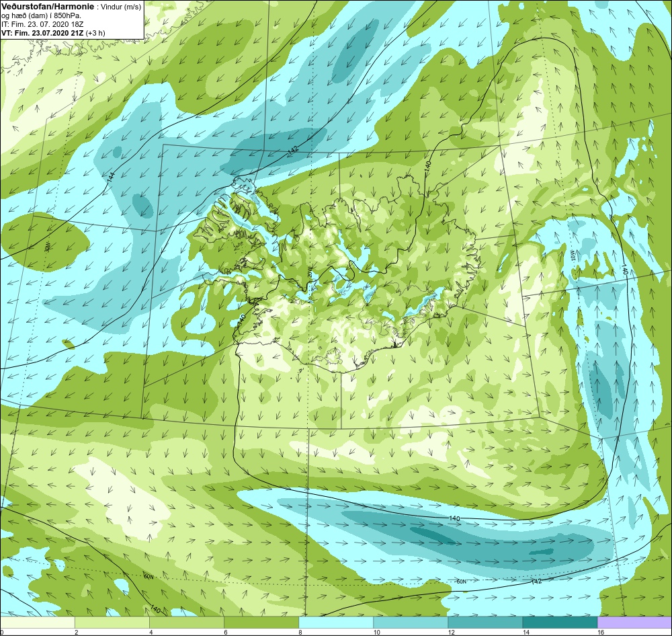Click the dark olive-green 6–8 m/s legend swatch
Viewport: 672px width, 636px height.
261,623
